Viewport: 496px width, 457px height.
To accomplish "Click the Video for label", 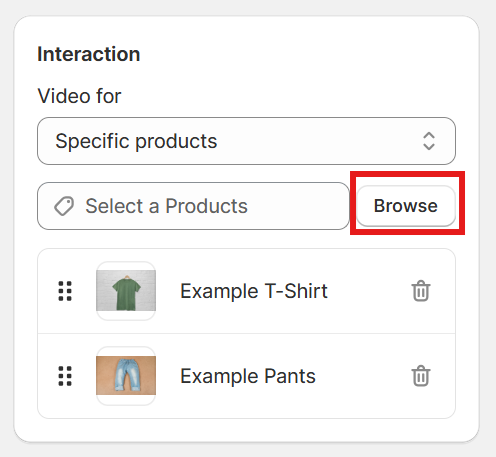I will click(79, 96).
